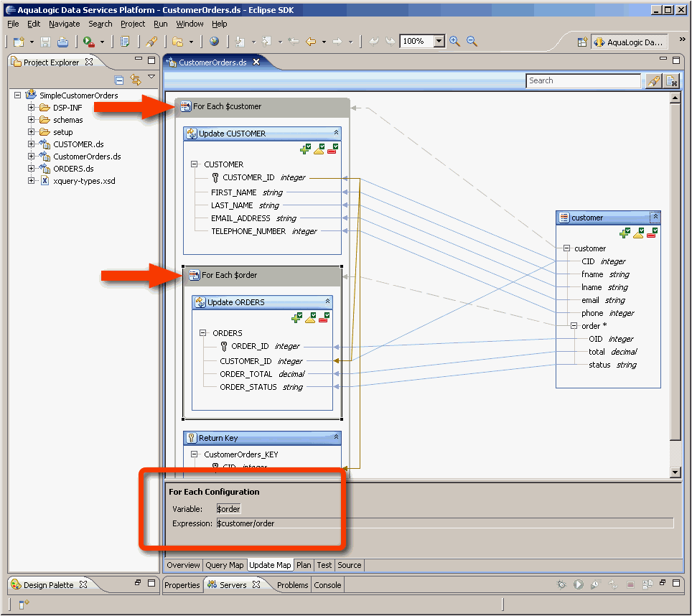Click the Zoom In magnifier icon
692x616 pixels.
[454, 42]
